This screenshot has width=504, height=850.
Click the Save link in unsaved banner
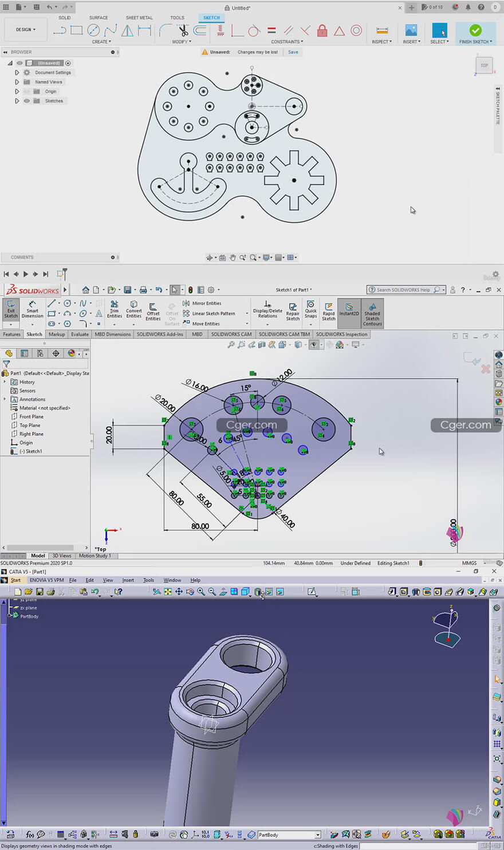(x=293, y=52)
